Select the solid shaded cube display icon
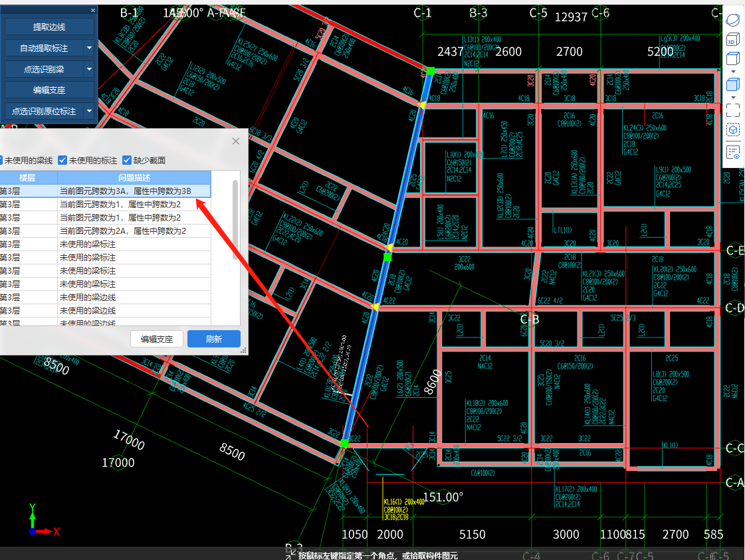Screen dimensions: 745x560 733,84
